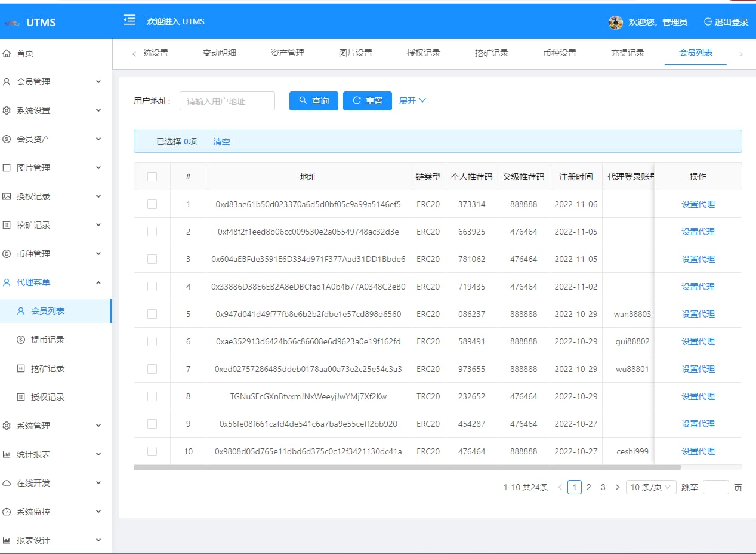Click the gear icon beside 系统设置
This screenshot has height=554, width=756.
7,110
